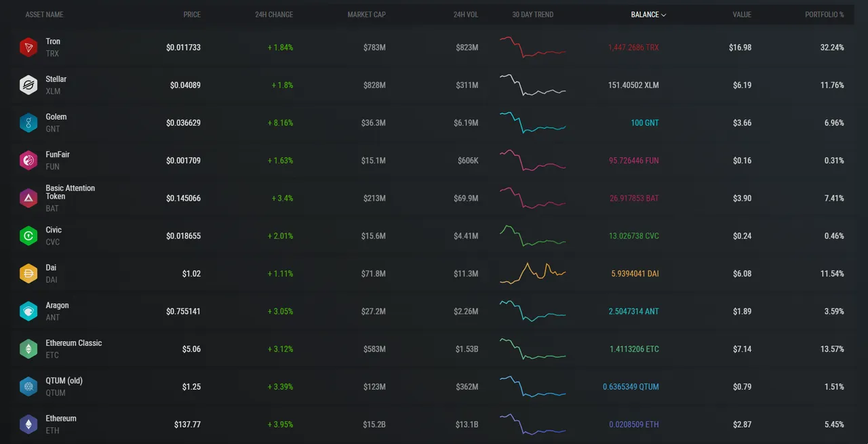868x444 pixels.
Task: Click the + 3.95% Ethereum change
Action: (x=280, y=424)
